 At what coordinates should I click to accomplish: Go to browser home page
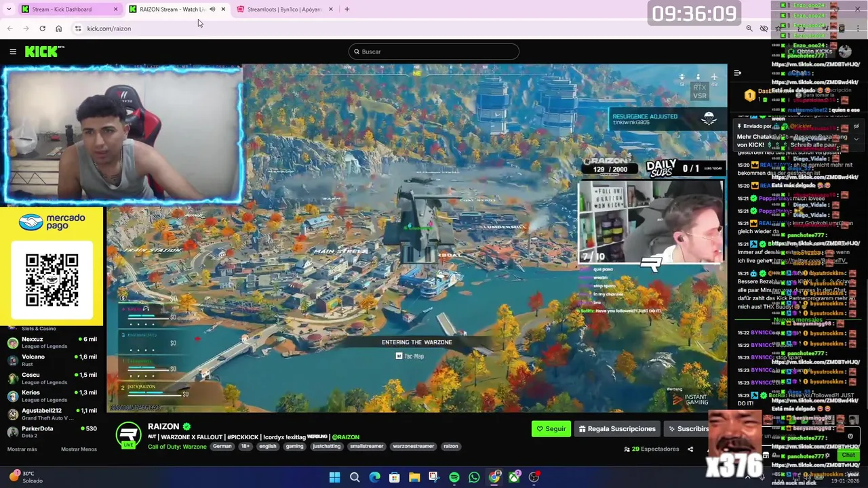pyautogui.click(x=58, y=28)
